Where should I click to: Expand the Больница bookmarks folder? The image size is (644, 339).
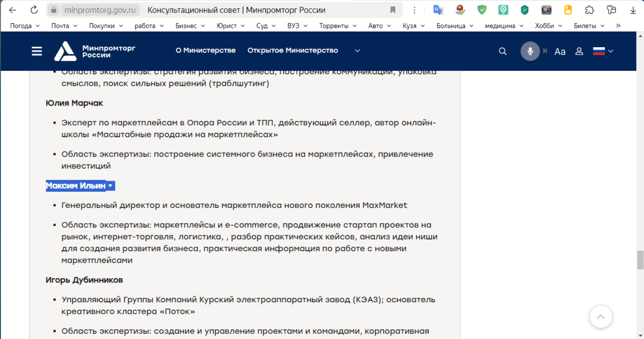pos(455,25)
